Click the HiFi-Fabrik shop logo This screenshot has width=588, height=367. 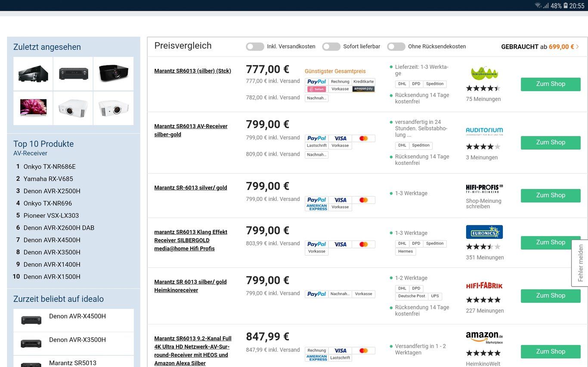(x=484, y=286)
